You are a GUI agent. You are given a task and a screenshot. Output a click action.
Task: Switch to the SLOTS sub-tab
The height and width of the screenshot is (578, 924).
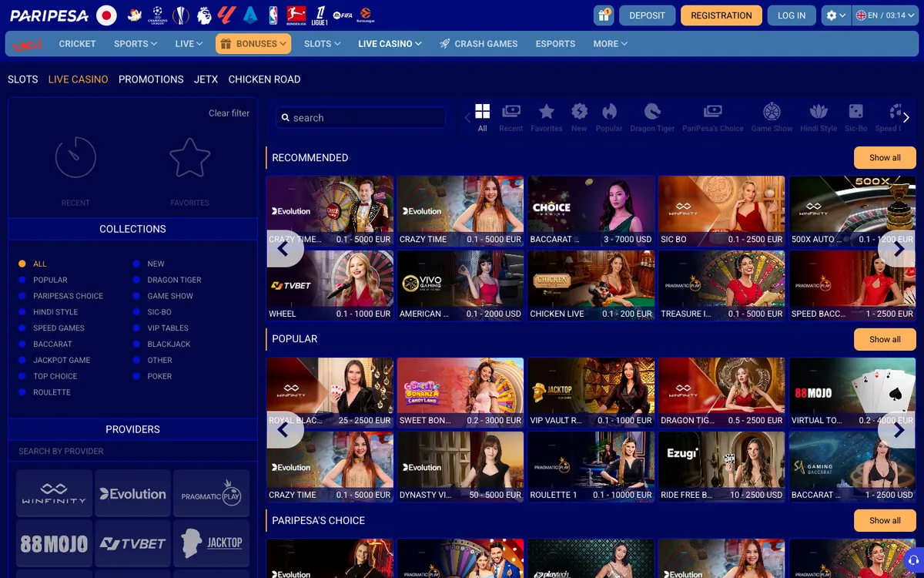pyautogui.click(x=23, y=79)
